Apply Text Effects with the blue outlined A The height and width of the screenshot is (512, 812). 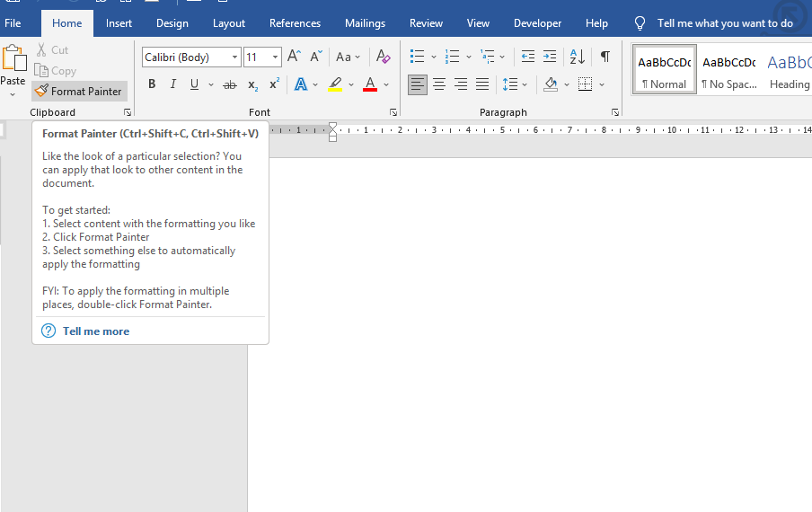point(301,84)
